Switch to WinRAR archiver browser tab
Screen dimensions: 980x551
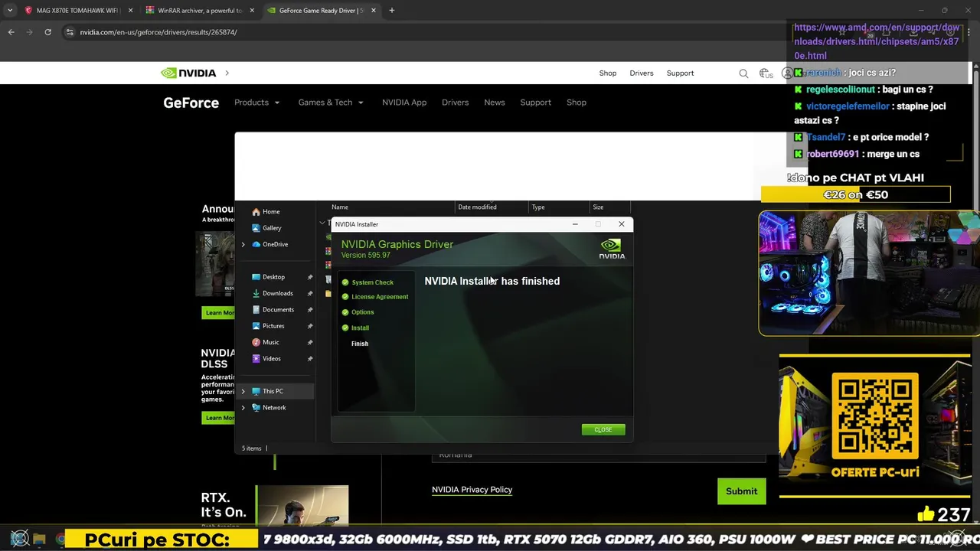pyautogui.click(x=200, y=11)
